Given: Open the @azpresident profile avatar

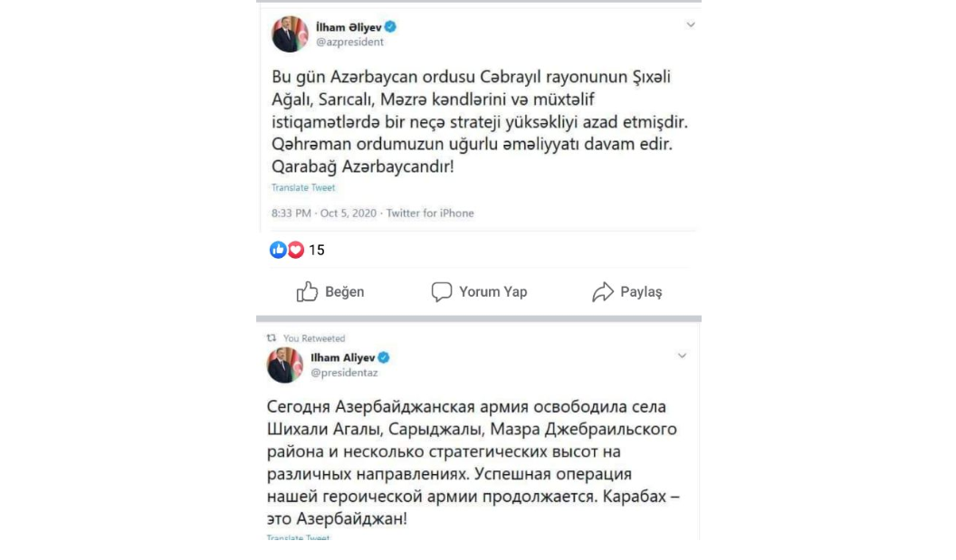Looking at the screenshot, I should click(290, 34).
